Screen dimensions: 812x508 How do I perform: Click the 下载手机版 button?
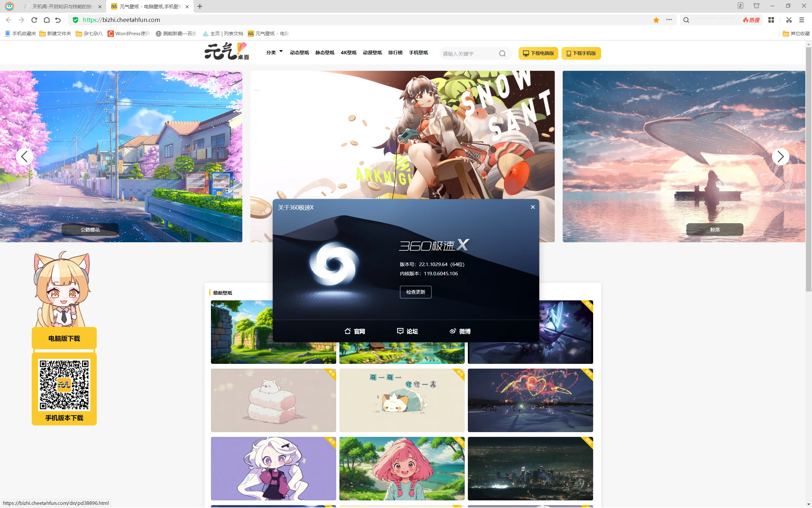[x=581, y=53]
